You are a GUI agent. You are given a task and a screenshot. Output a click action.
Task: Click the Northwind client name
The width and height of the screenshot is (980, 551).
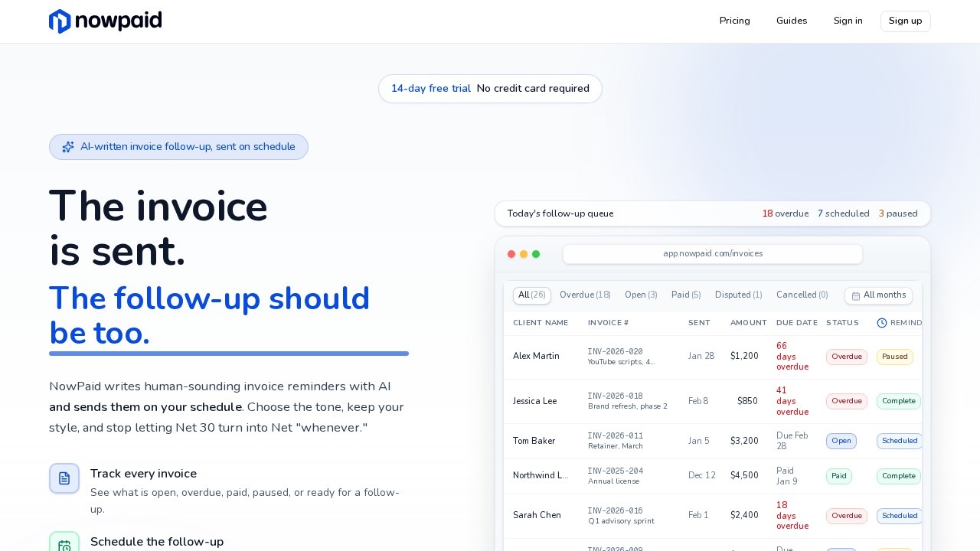(x=541, y=476)
